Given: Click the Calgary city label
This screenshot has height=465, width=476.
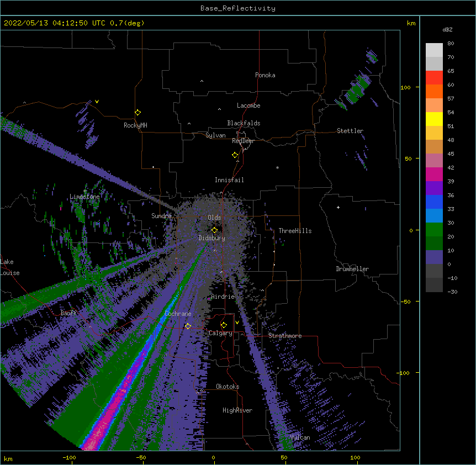Looking at the screenshot, I should click(220, 333).
